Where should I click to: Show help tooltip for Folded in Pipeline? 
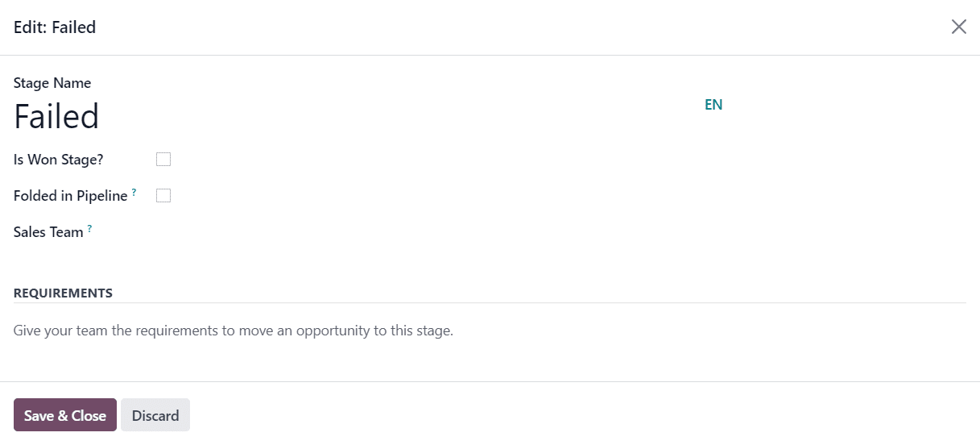tap(134, 193)
